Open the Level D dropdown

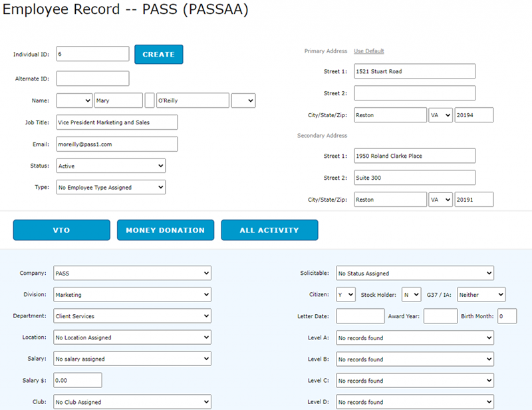pos(415,402)
